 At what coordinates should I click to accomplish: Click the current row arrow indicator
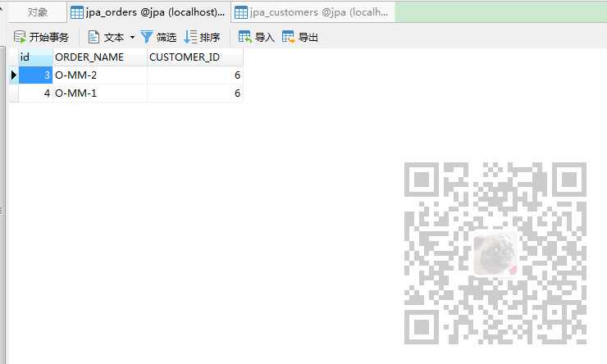pyautogui.click(x=14, y=75)
